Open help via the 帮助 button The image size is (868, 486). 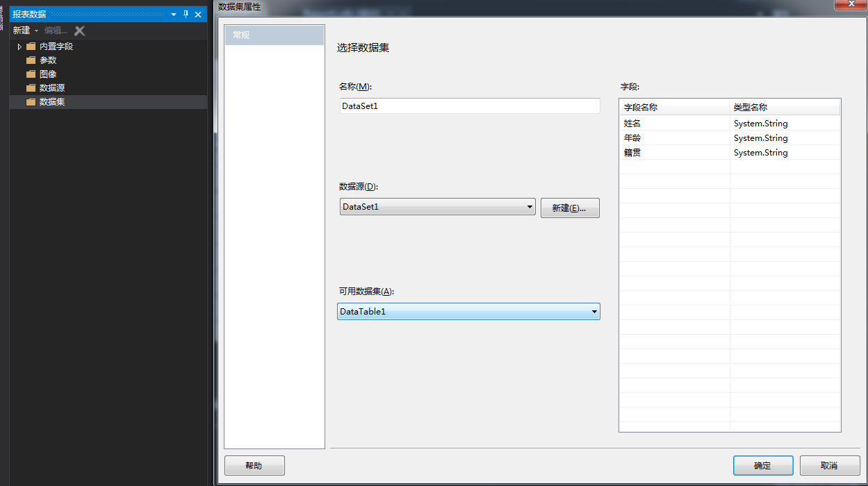coord(254,465)
